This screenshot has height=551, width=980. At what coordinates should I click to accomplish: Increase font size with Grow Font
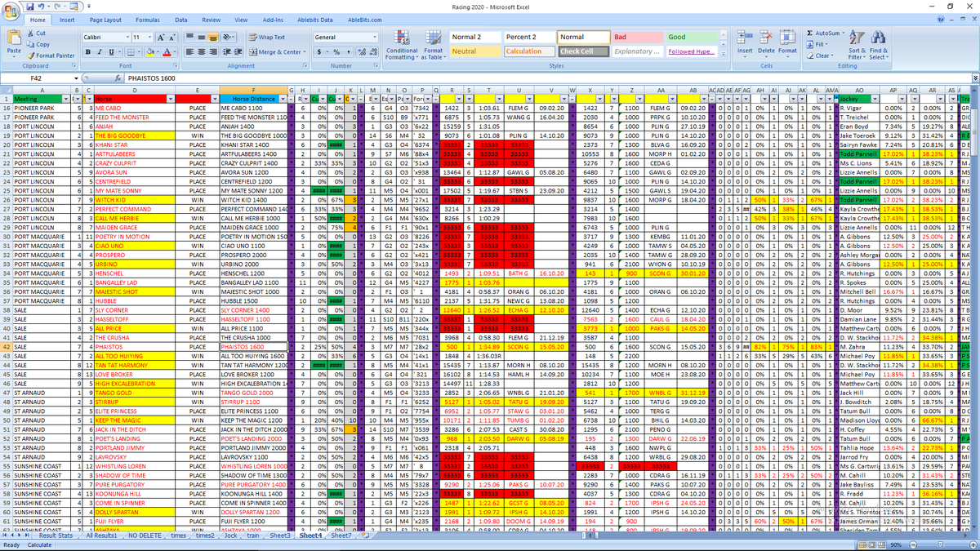[x=161, y=38]
